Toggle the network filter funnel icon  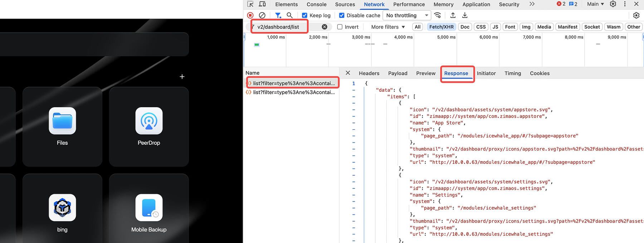pos(278,15)
